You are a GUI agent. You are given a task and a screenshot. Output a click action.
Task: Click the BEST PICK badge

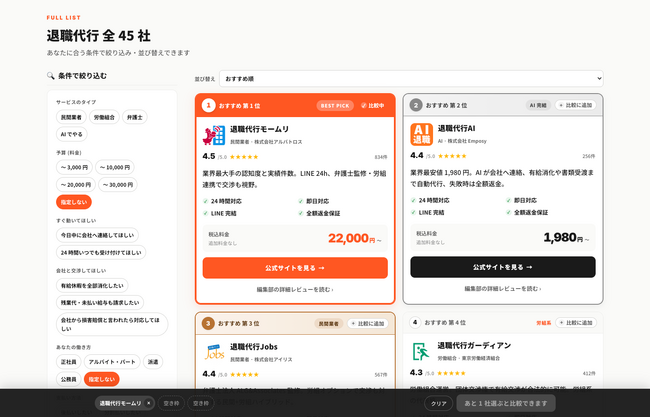(335, 106)
